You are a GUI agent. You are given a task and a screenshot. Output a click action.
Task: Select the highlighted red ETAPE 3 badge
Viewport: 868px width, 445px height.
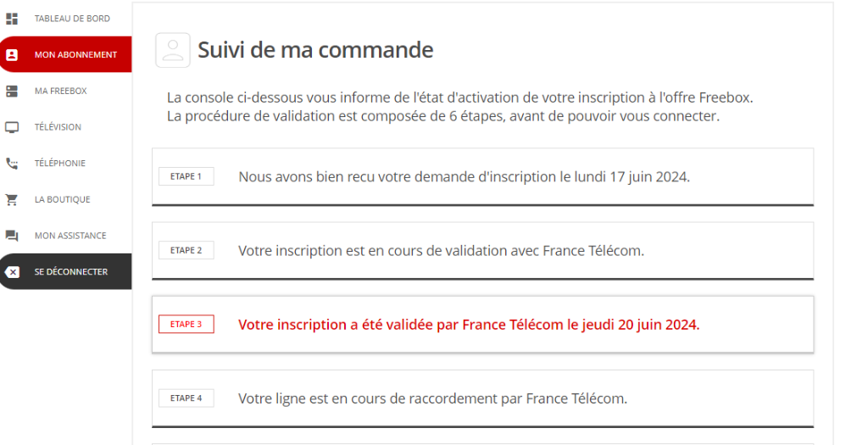click(186, 324)
